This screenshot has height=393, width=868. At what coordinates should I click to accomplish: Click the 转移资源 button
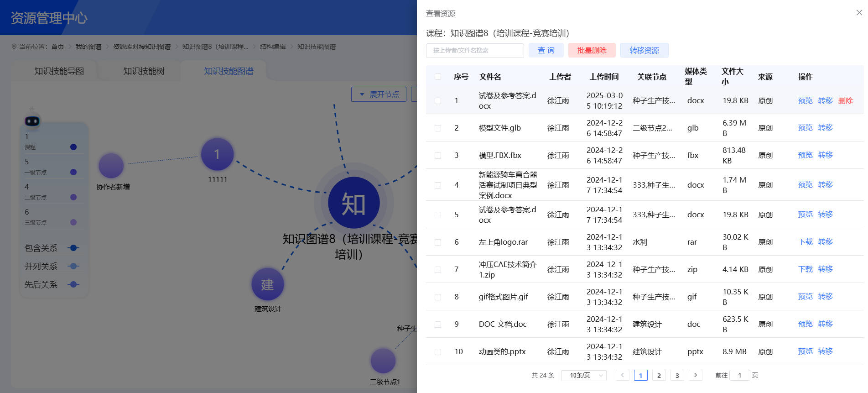(x=645, y=50)
